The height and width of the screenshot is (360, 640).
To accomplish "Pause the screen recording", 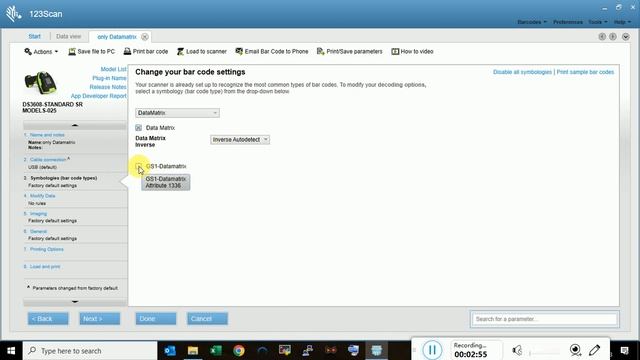I will (x=432, y=350).
